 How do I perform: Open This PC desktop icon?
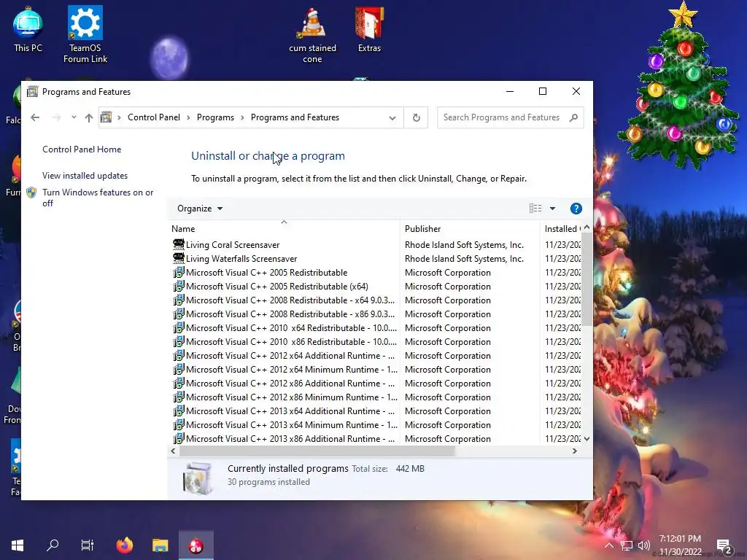click(28, 29)
